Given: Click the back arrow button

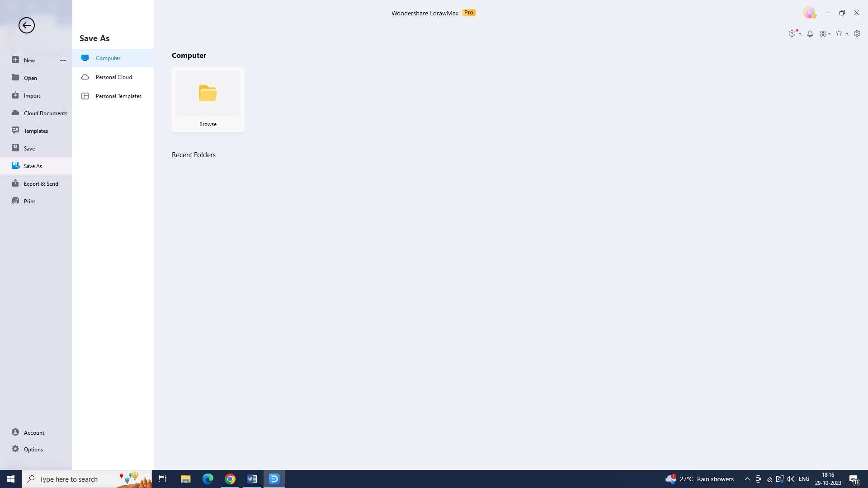Looking at the screenshot, I should (x=26, y=25).
